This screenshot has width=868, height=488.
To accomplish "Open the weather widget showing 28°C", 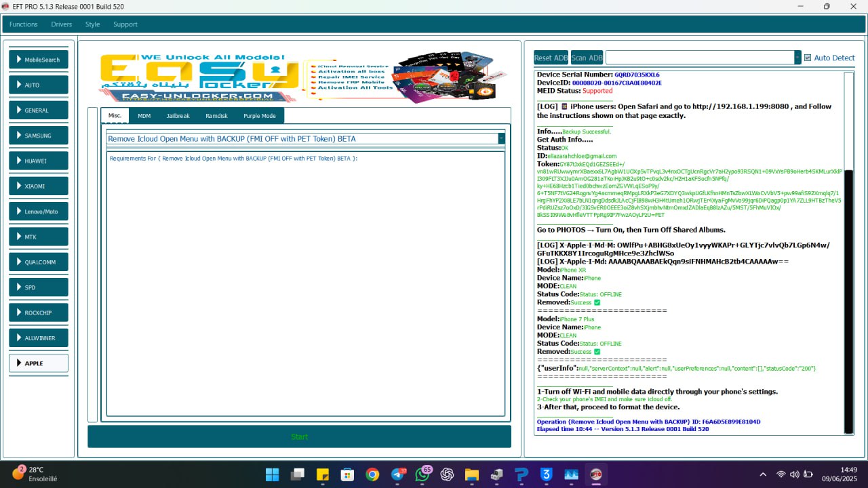I will pyautogui.click(x=35, y=474).
